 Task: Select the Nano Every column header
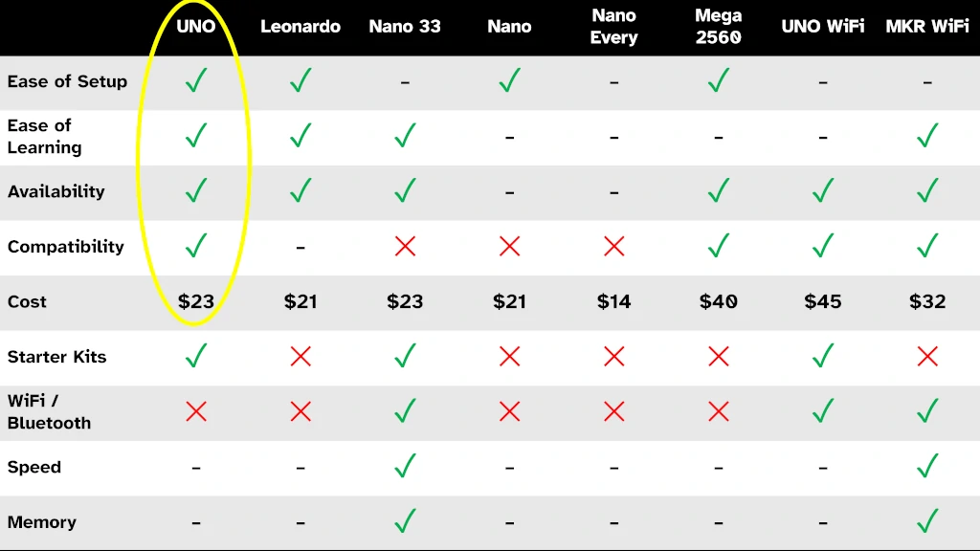(614, 26)
